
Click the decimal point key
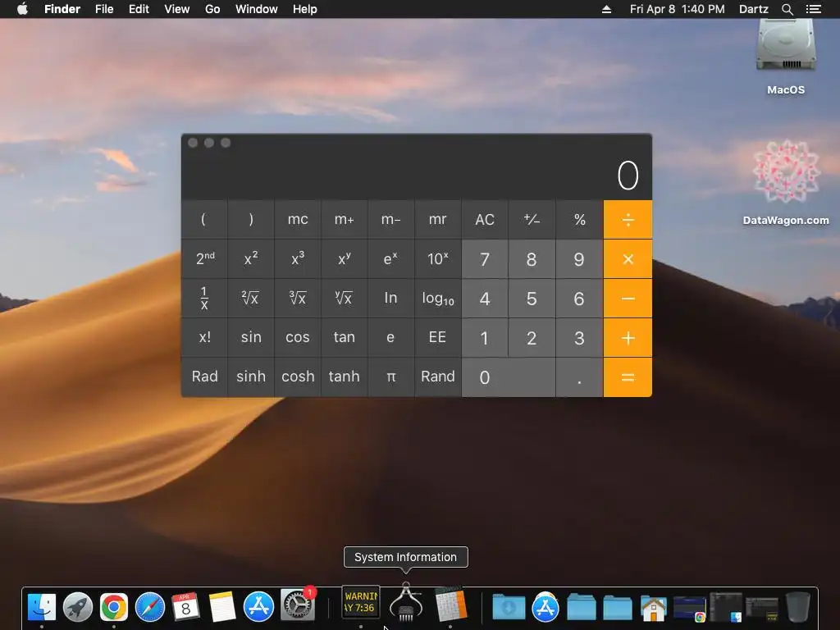[x=579, y=377]
